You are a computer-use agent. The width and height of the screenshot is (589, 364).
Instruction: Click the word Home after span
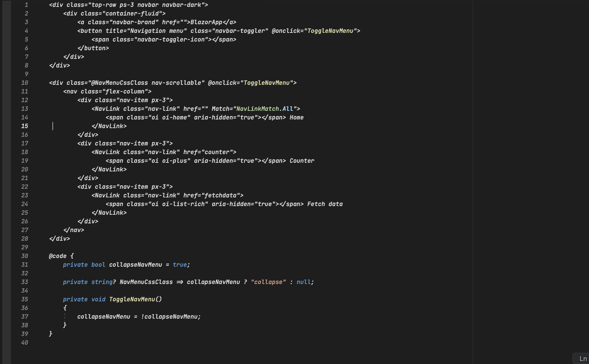[x=297, y=117]
